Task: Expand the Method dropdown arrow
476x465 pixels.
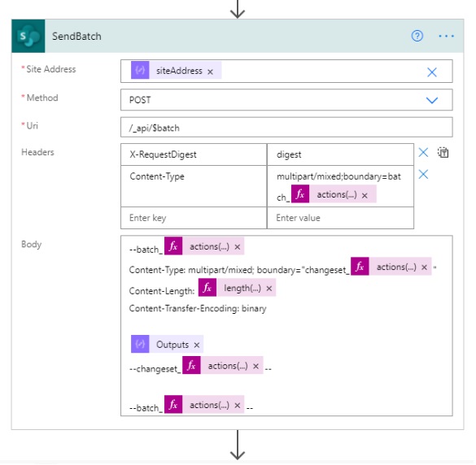Action: (432, 100)
